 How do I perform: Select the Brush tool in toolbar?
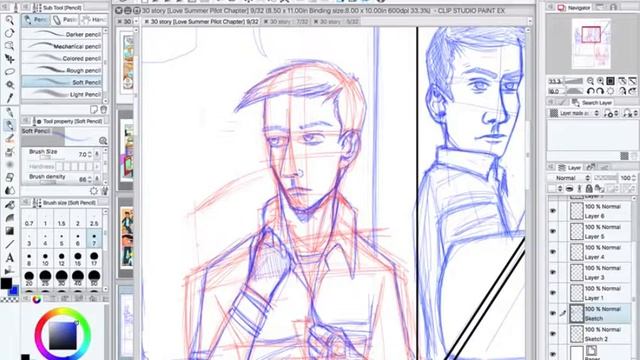pos(9,139)
